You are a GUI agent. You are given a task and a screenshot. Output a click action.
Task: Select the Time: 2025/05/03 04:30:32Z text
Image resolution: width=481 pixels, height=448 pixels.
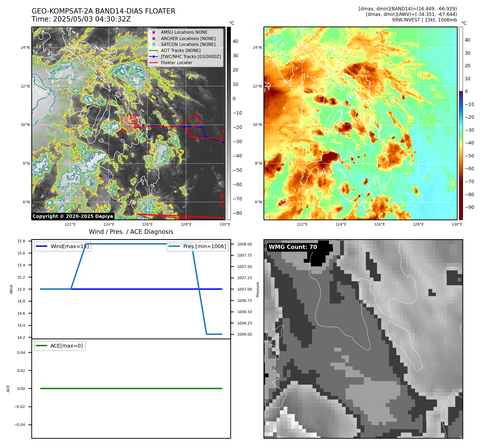(81, 19)
